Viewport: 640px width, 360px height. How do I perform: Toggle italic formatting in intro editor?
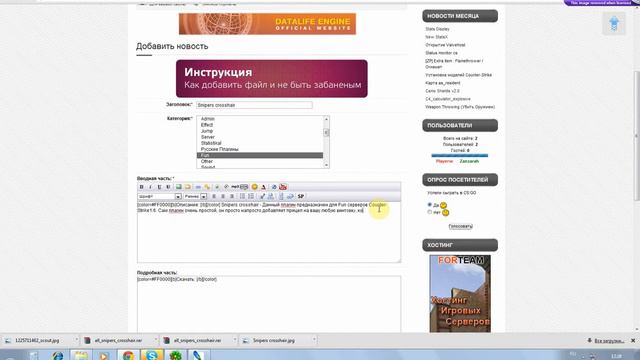[150, 187]
